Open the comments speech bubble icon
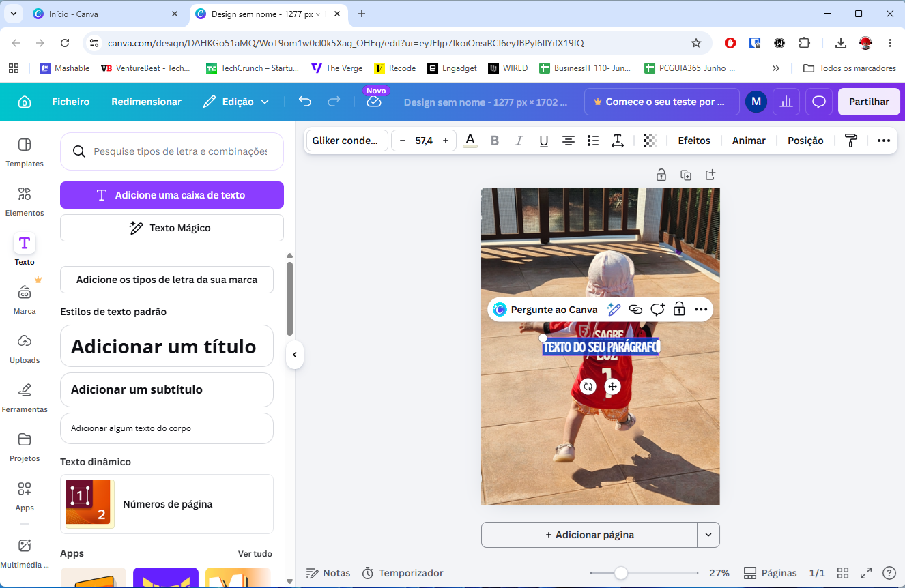 [x=819, y=102]
